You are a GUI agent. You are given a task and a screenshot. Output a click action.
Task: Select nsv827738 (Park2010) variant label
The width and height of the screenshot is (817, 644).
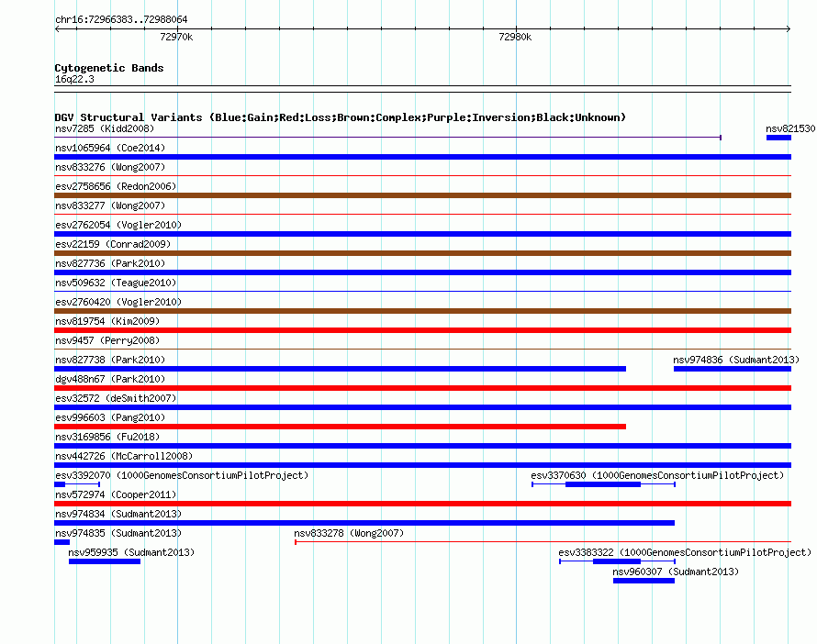click(x=110, y=360)
